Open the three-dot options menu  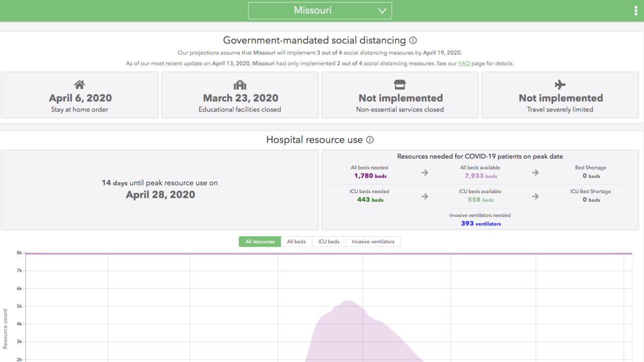[636, 11]
